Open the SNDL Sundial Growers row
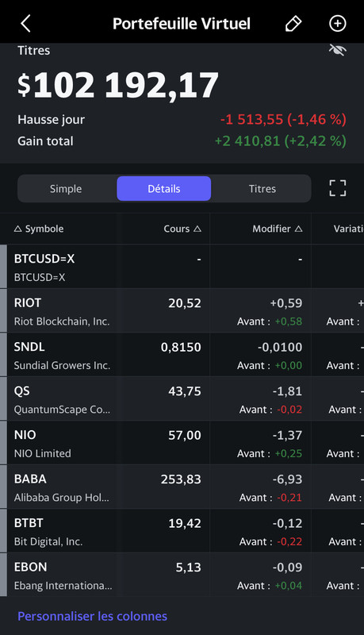364x635 pixels. [x=182, y=355]
